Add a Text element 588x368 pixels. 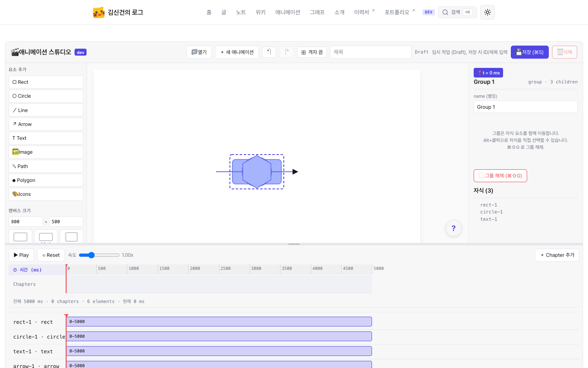[x=46, y=138]
